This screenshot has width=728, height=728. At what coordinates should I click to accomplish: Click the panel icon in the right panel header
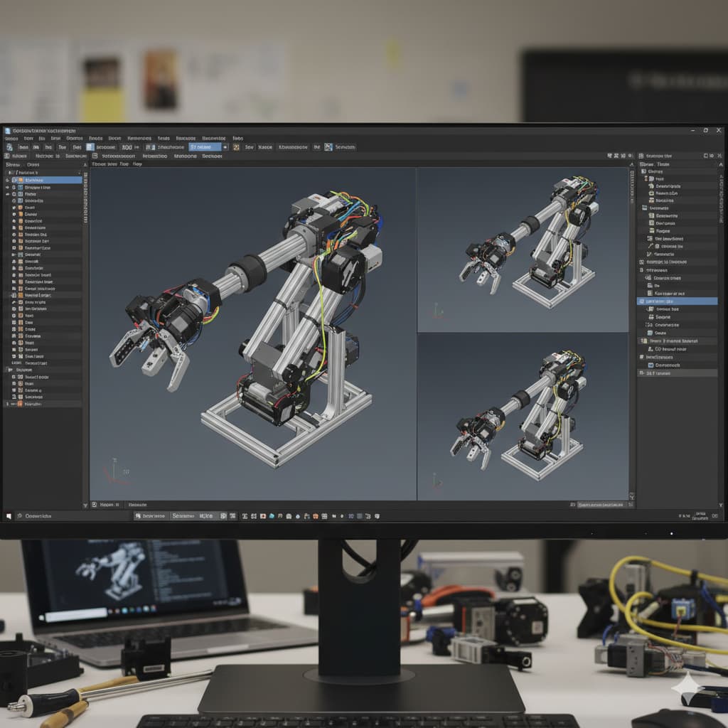641,156
